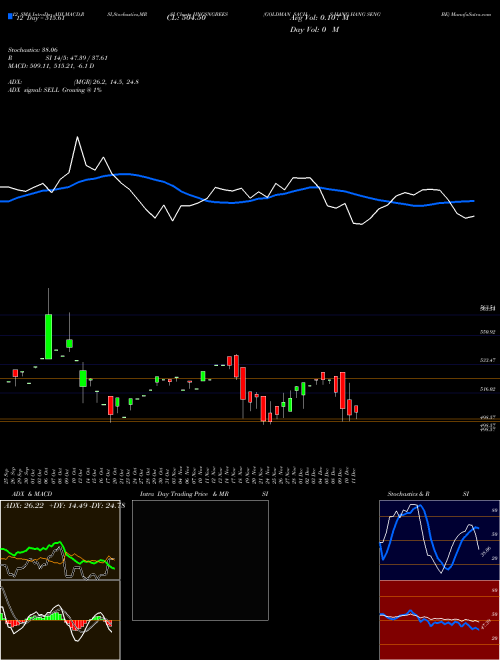Click the '(MGR) 26.2, 14.5, 24.8' ADX values
Image resolution: width=500 pixels, height=660 pixels.
(106, 82)
